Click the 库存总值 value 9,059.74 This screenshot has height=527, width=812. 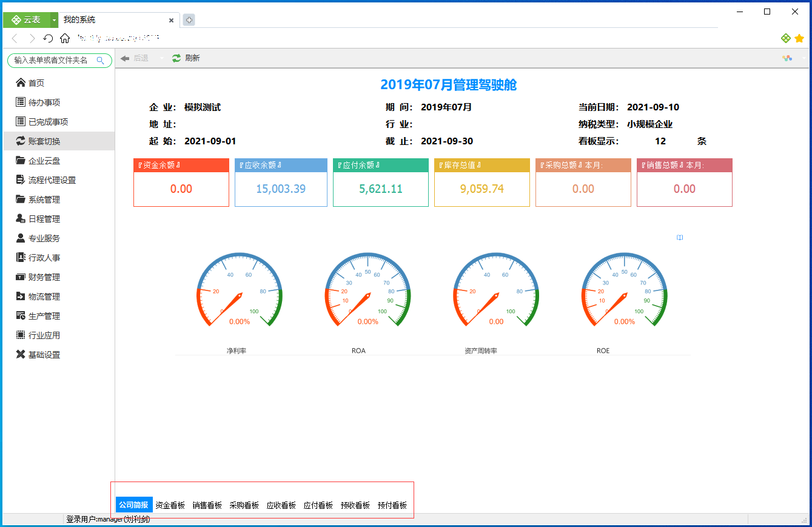482,189
